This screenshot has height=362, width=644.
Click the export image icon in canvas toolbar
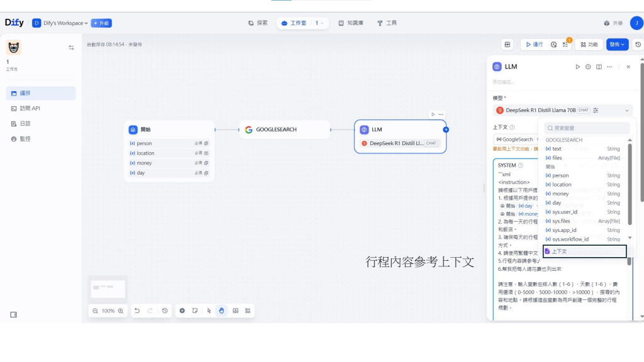[235, 310]
